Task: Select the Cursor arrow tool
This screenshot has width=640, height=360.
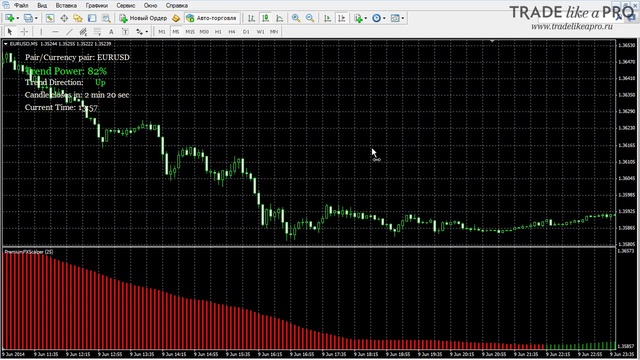Action: point(10,31)
